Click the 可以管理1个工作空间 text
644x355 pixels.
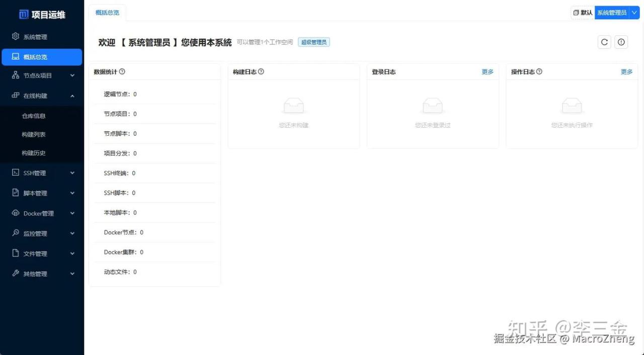265,42
